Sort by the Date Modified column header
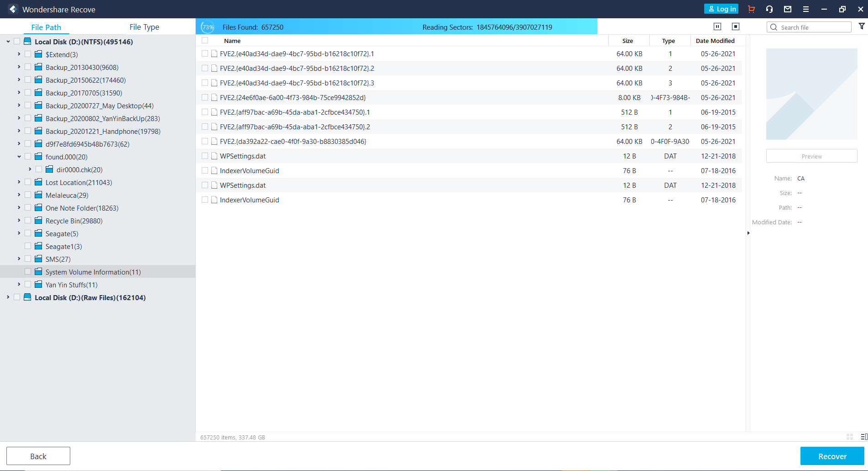Screen dimensions: 868x471 pyautogui.click(x=715, y=41)
